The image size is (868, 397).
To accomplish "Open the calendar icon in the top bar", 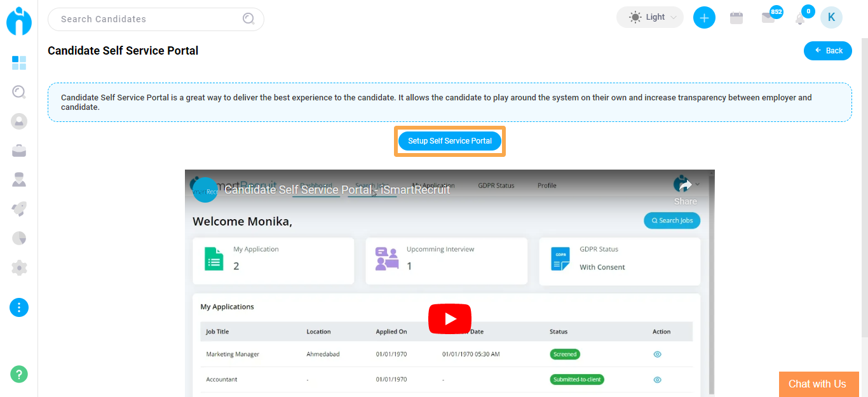I will coord(736,18).
